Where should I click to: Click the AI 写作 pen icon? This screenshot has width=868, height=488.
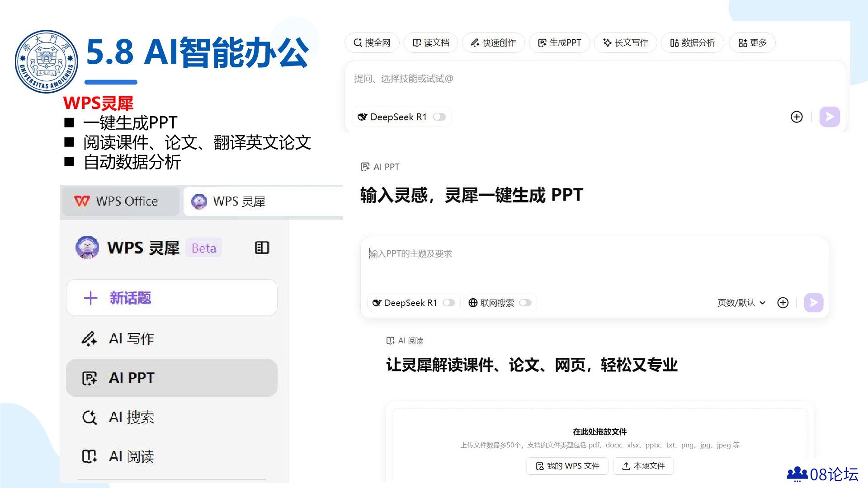click(x=89, y=338)
